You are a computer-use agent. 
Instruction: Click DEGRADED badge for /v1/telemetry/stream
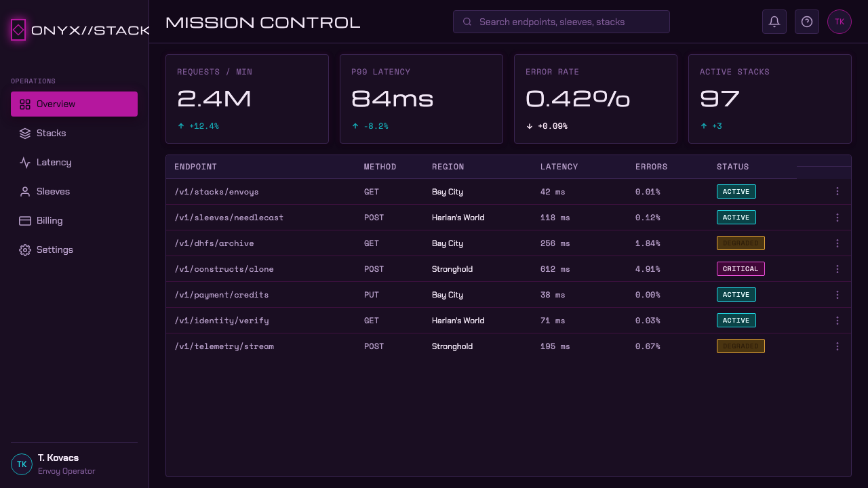[x=741, y=346]
